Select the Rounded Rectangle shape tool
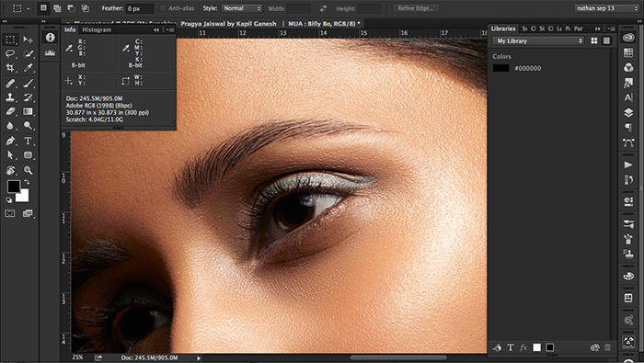Viewport: 644px width, 363px height. pos(28,155)
